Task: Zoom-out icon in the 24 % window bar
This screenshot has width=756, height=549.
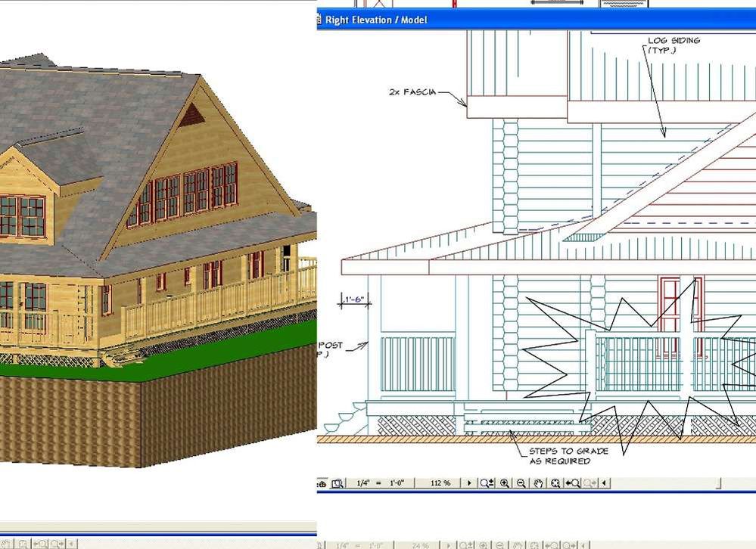Action: 500,546
